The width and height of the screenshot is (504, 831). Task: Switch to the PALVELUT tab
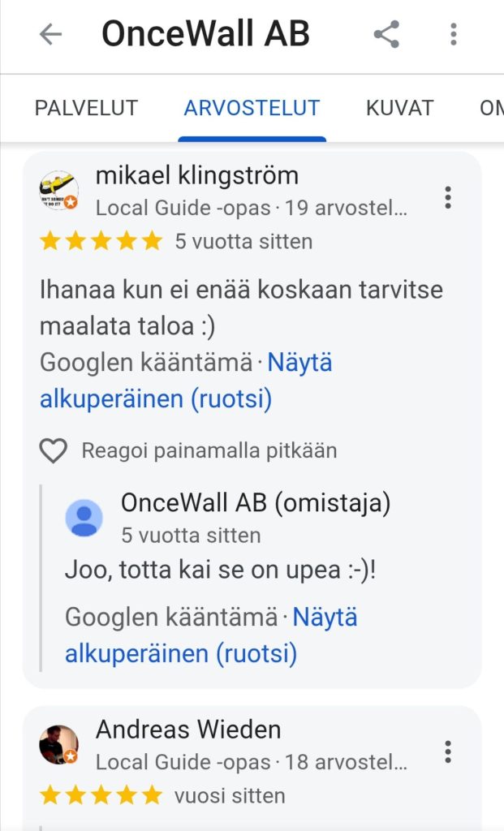(x=86, y=108)
